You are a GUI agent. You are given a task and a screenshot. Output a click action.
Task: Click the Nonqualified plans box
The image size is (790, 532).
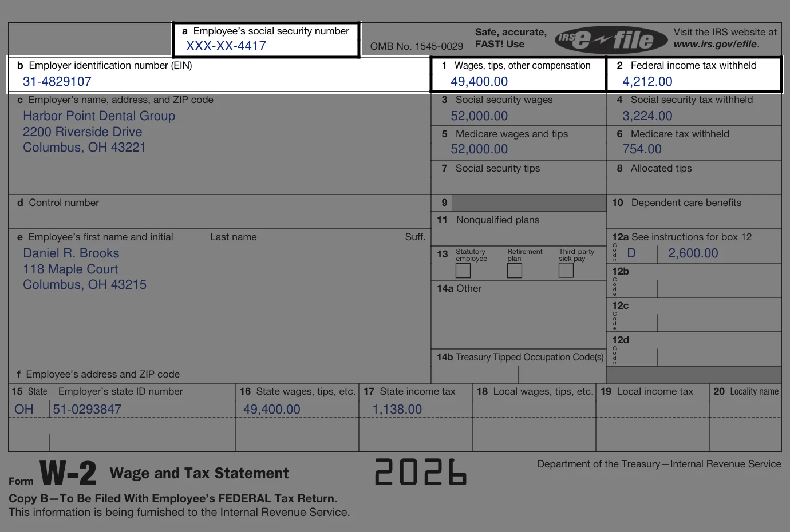coord(519,229)
